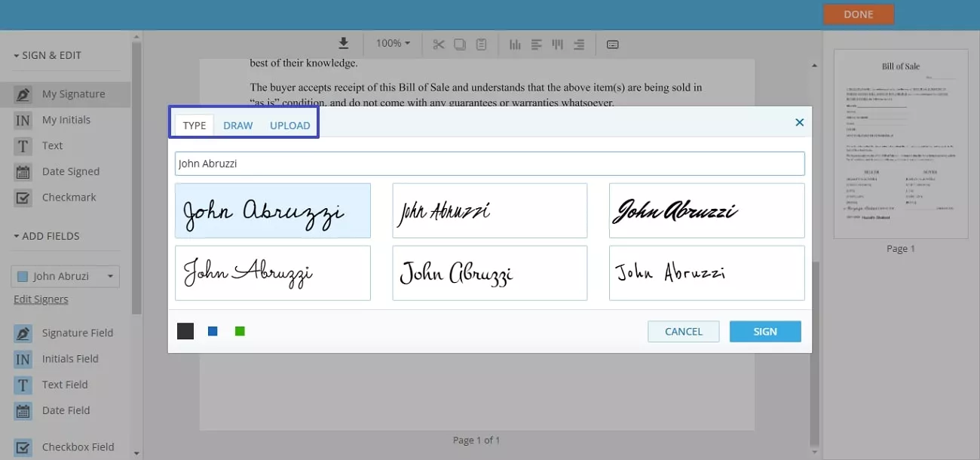
Task: Click the CANCEL button
Action: pos(684,332)
